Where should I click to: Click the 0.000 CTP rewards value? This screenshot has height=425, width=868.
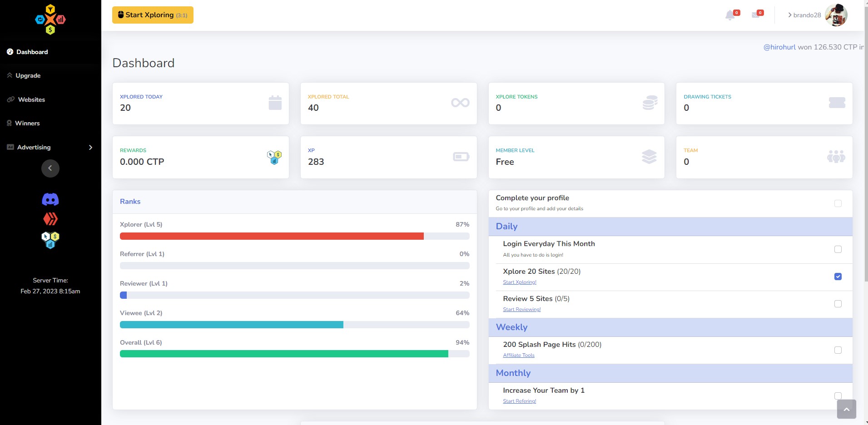tap(142, 162)
